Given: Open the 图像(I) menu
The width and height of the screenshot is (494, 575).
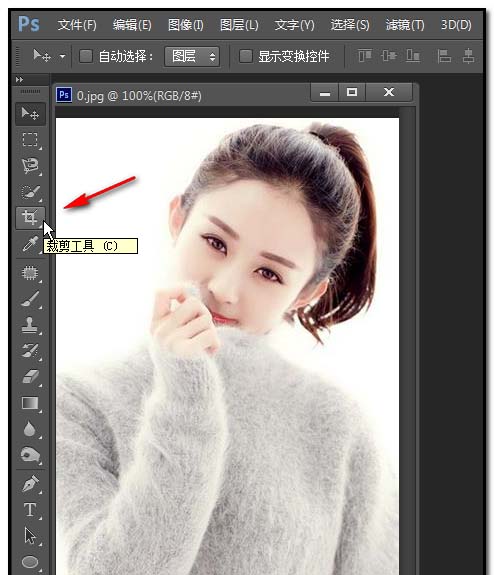Looking at the screenshot, I should pos(186,25).
